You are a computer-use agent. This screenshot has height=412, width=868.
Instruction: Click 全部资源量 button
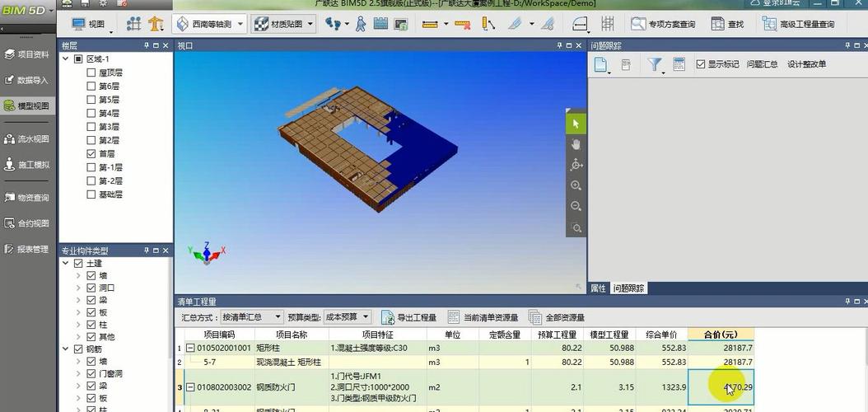pyautogui.click(x=557, y=317)
